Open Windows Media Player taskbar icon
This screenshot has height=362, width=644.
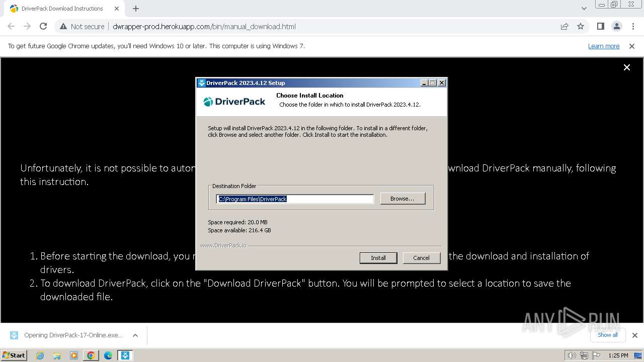[74, 355]
